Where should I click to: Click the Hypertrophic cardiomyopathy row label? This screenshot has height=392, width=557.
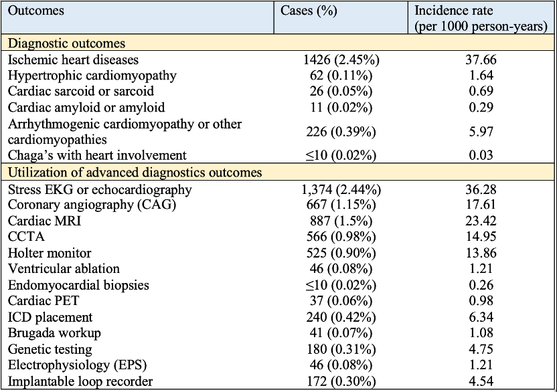[x=92, y=76]
